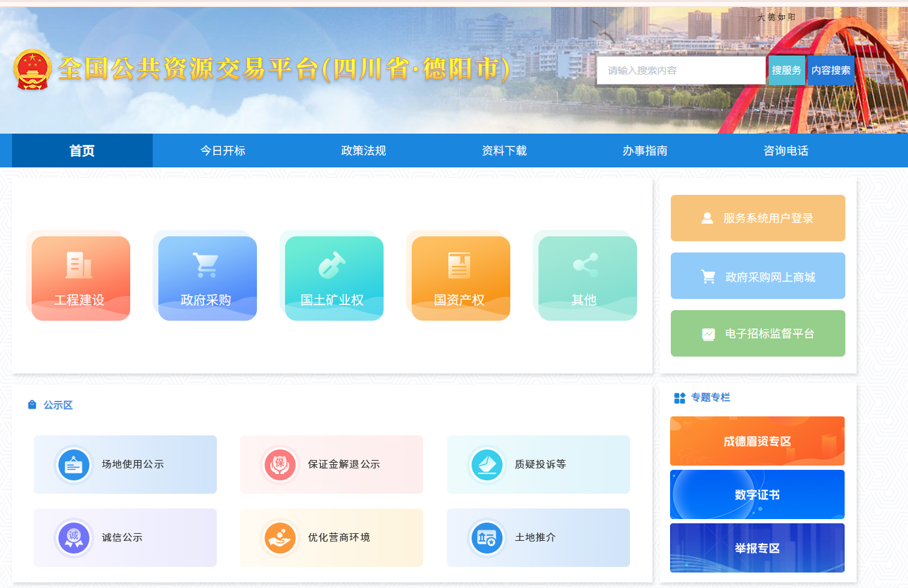Select the 土地推介 location icon

486,537
